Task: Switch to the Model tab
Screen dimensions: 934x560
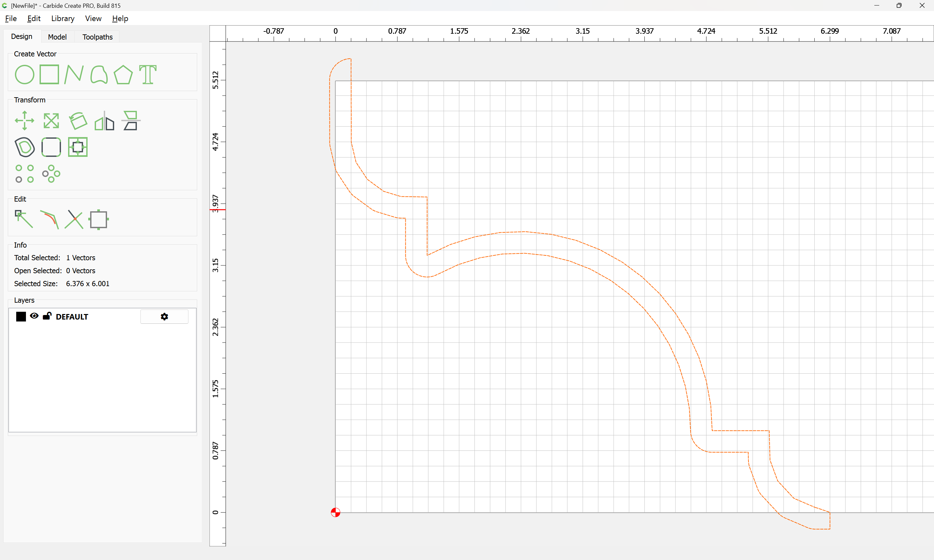Action: [x=57, y=37]
